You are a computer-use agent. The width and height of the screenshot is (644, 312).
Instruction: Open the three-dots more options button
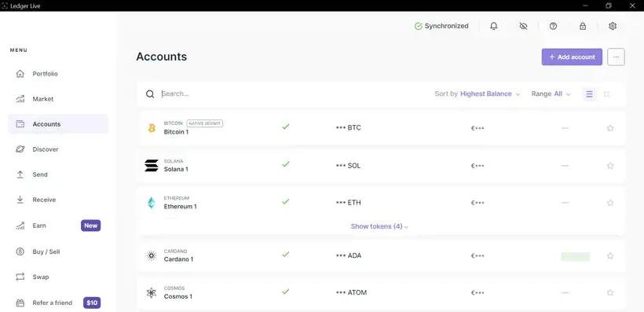tap(616, 57)
